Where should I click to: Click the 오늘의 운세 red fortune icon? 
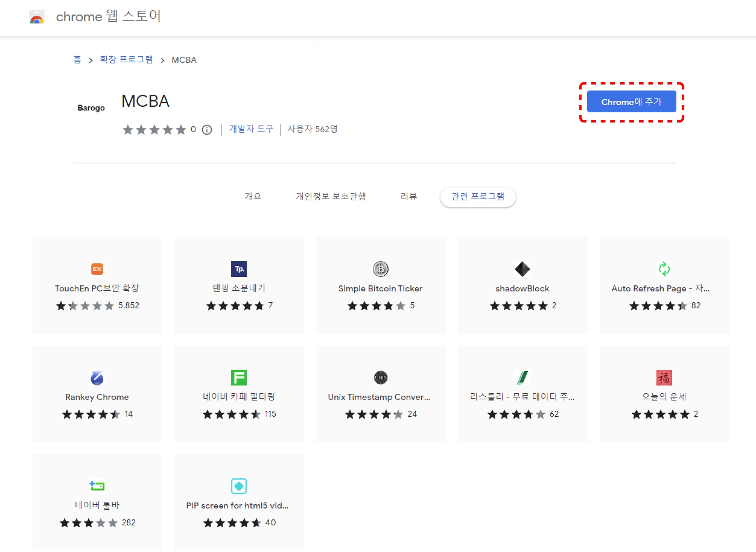(664, 377)
